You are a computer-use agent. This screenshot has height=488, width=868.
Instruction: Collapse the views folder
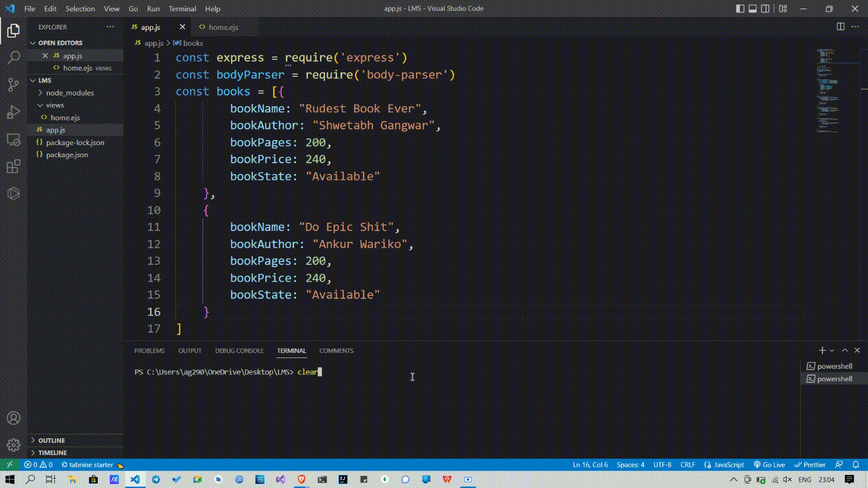(x=75, y=105)
